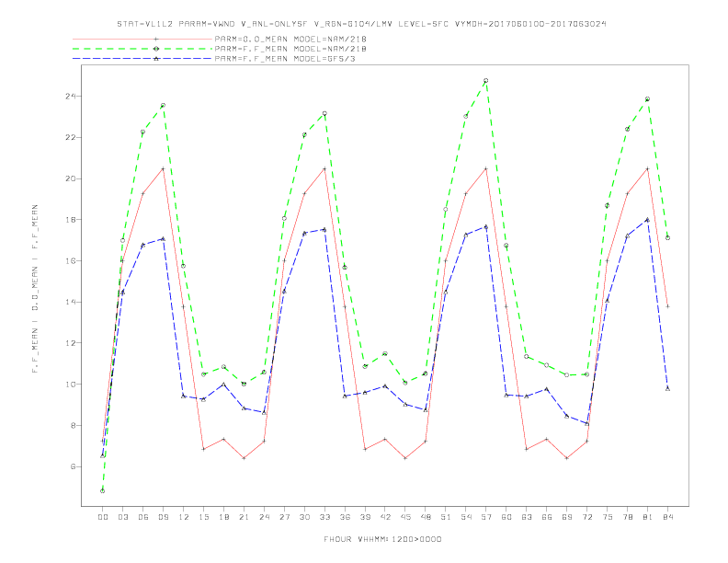
Task: Click x-axis forecast hour label 66
Action: pos(547,517)
